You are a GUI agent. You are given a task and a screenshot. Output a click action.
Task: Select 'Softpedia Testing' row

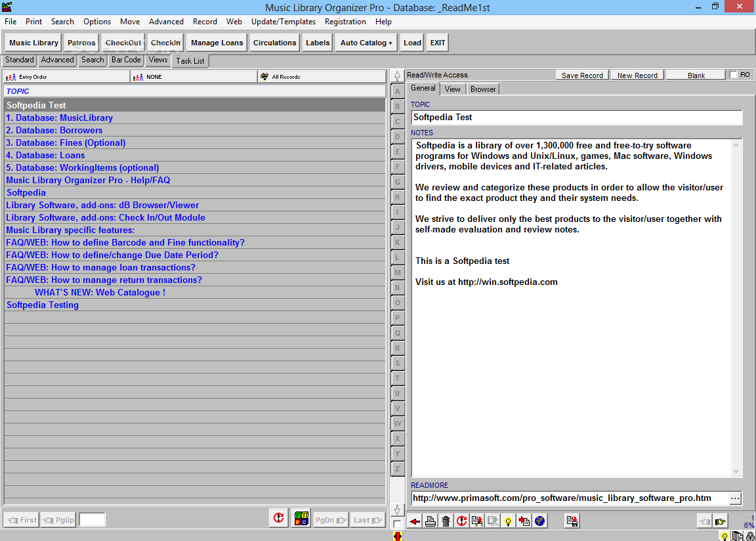coord(195,305)
